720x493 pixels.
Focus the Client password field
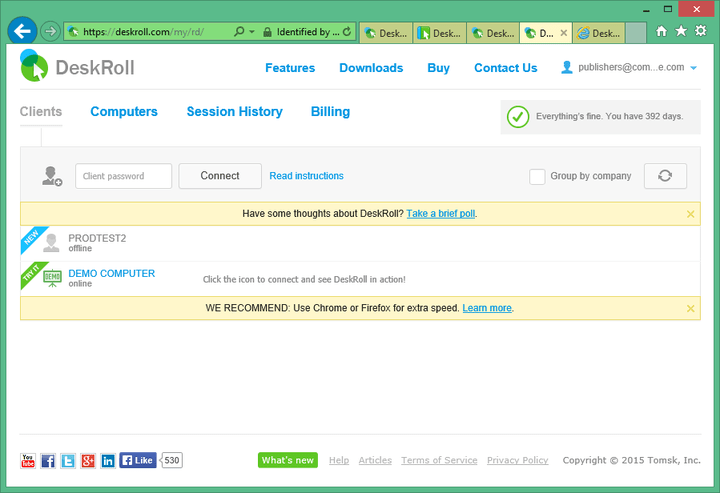(x=124, y=176)
